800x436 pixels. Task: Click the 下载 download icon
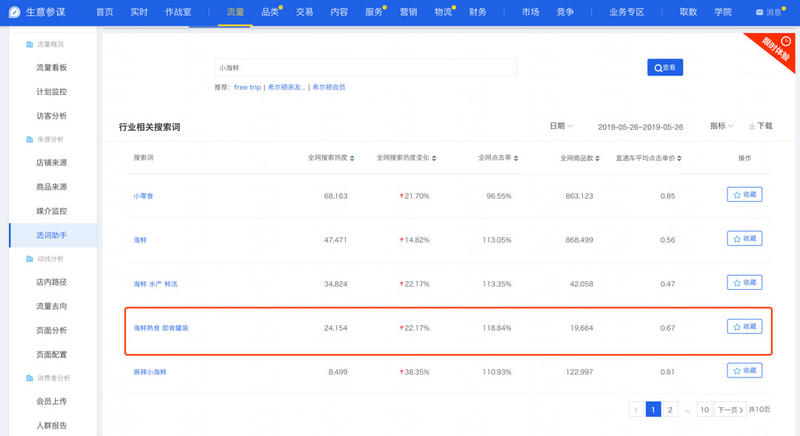tap(753, 127)
